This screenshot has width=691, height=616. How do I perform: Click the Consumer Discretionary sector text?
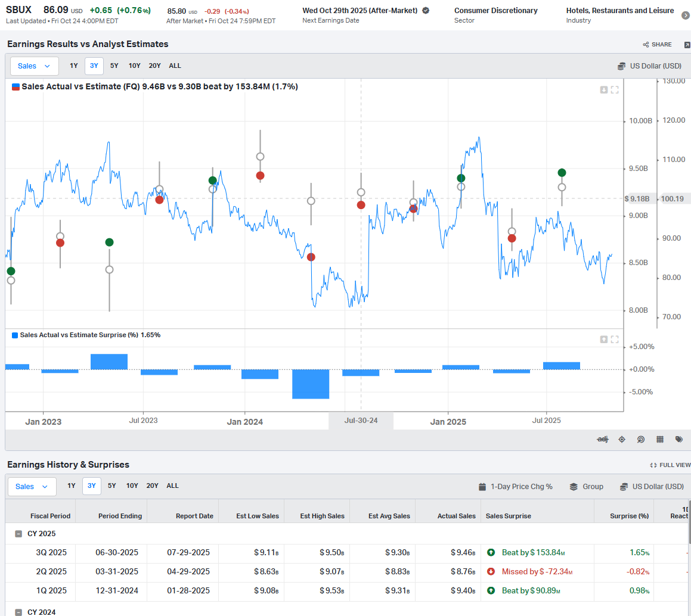(x=496, y=11)
